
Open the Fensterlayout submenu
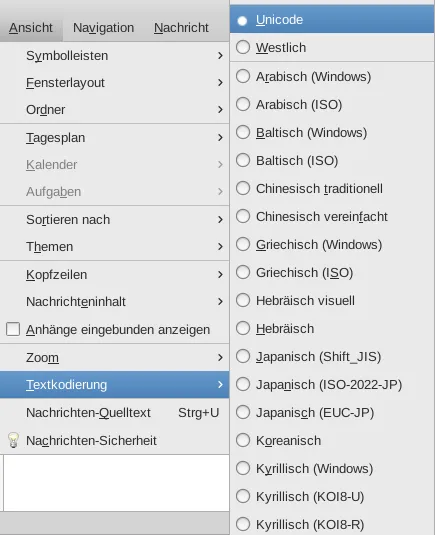pos(114,83)
